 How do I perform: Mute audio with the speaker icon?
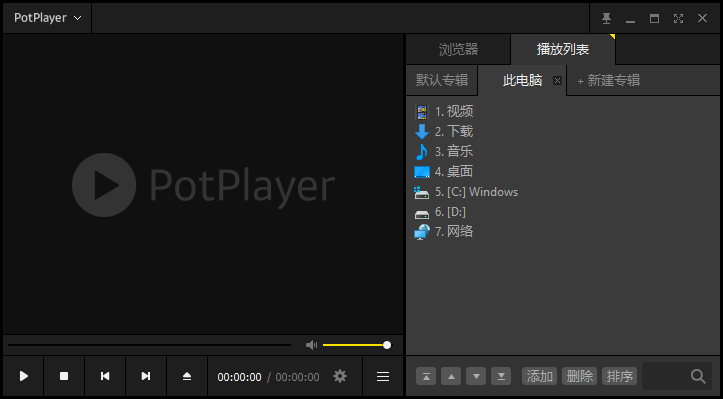(x=312, y=345)
